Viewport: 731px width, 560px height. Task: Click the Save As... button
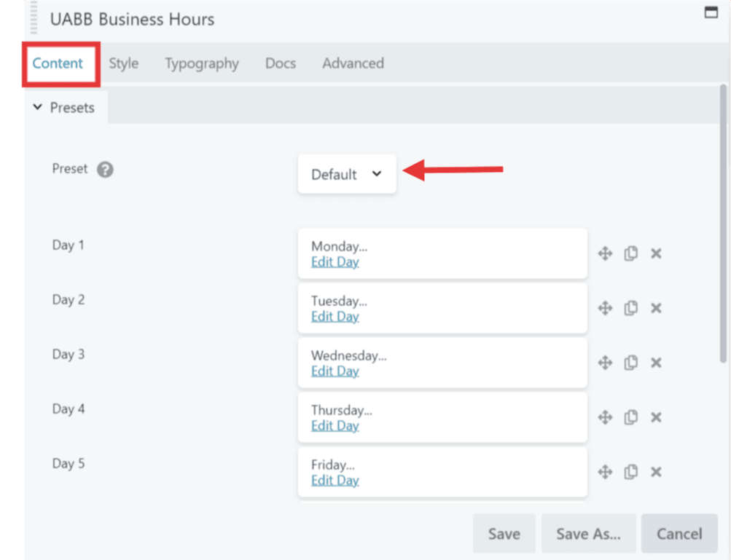(x=588, y=534)
